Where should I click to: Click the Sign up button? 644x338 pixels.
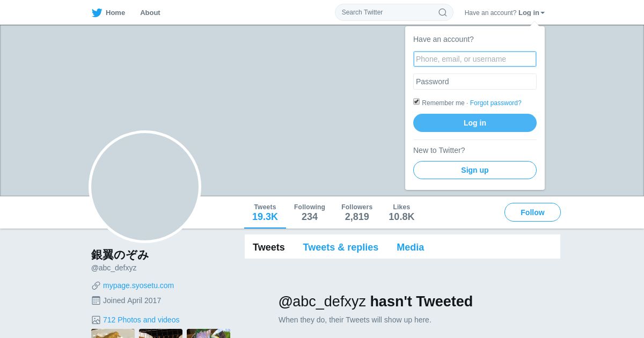point(474,170)
